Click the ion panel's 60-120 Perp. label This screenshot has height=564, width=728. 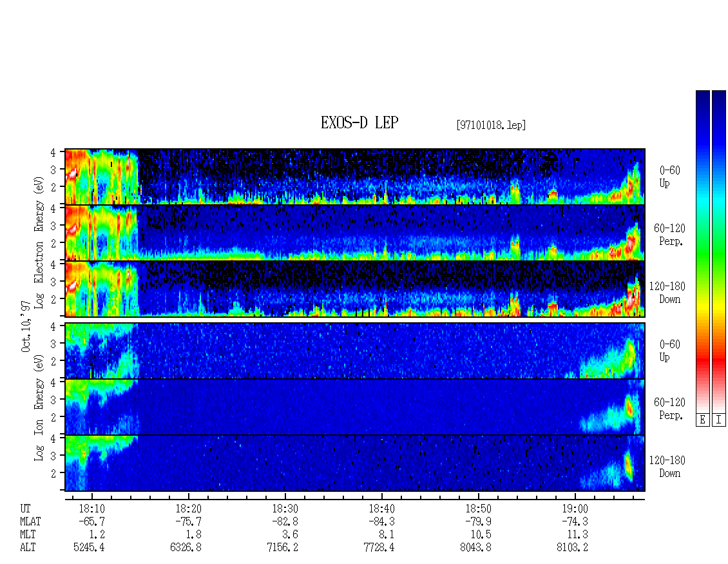[669, 409]
